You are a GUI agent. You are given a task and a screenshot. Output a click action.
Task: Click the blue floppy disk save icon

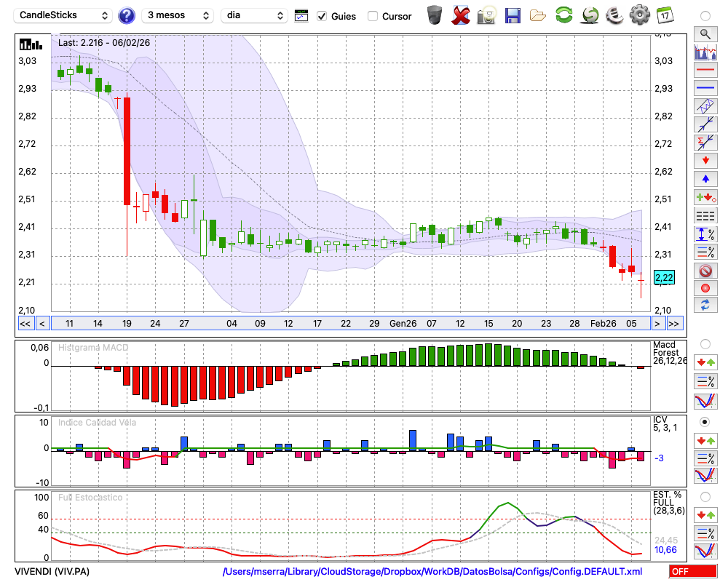point(513,15)
